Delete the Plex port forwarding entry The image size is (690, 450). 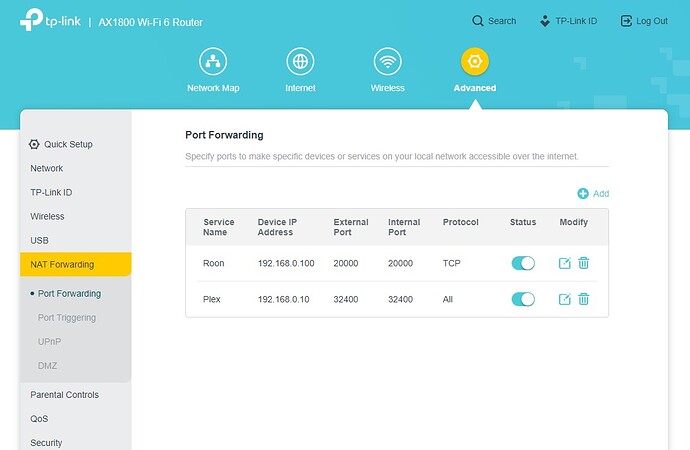pyautogui.click(x=584, y=299)
